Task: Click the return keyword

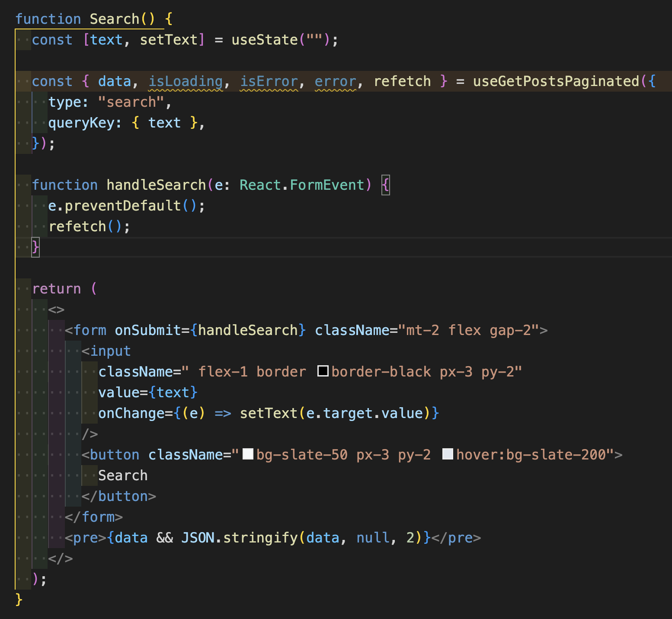Action: click(x=56, y=289)
